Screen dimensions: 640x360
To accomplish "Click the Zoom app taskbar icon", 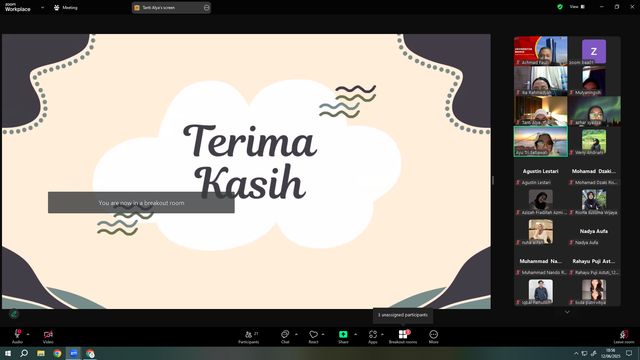I will [74, 353].
